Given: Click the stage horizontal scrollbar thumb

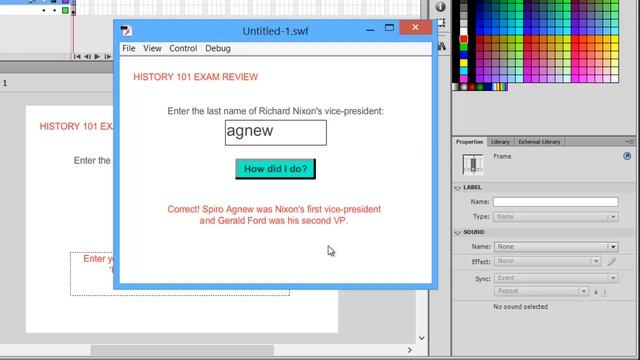Looking at the screenshot, I should 182,350.
